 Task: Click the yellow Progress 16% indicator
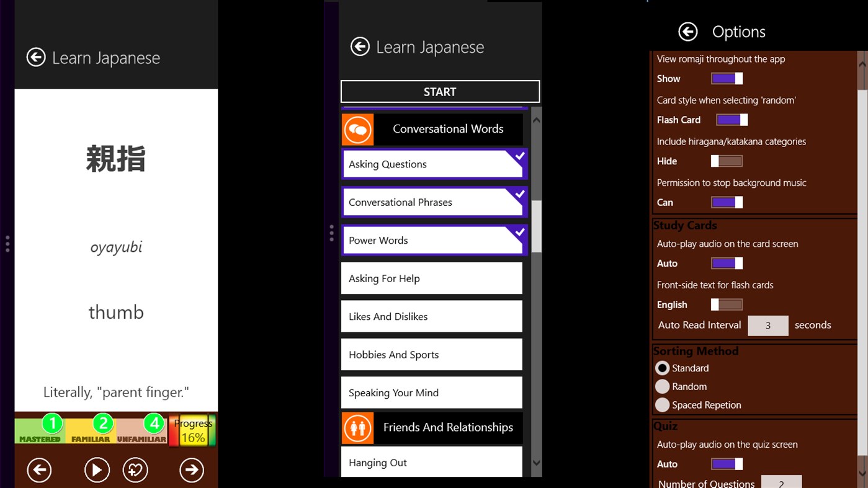(192, 429)
